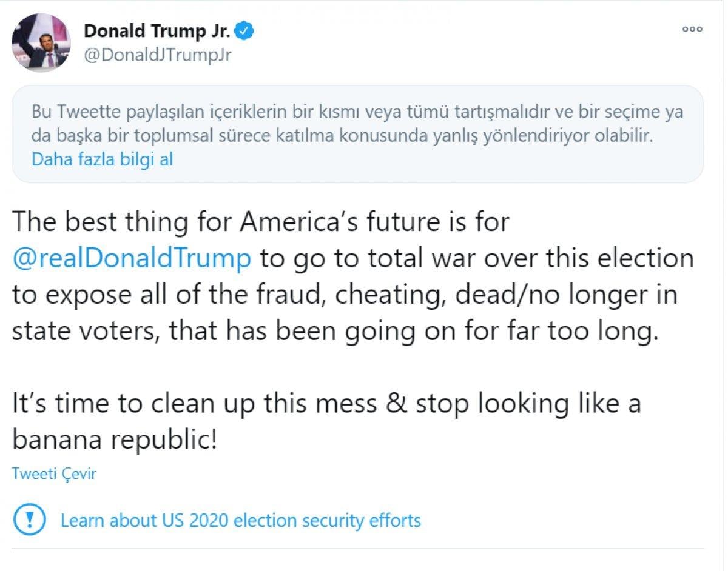Screen dimensions: 728x571
Task: Click the verified badge next to Donald Trump Jr.
Action: pos(245,30)
